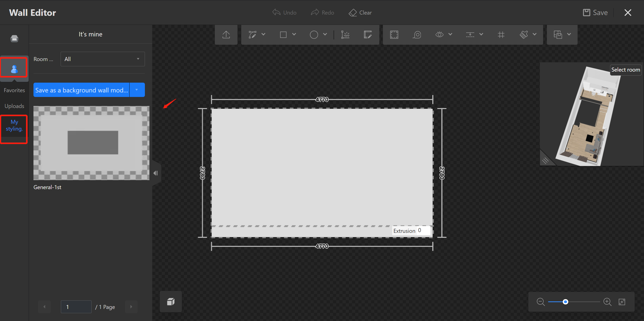Select the rectangle shape tool
644x321 pixels.
click(283, 35)
